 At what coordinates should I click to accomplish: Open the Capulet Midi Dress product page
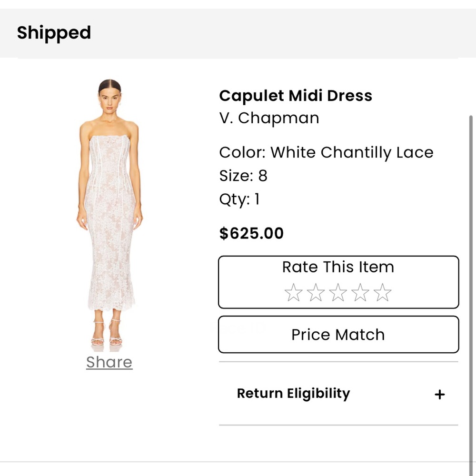(x=295, y=96)
